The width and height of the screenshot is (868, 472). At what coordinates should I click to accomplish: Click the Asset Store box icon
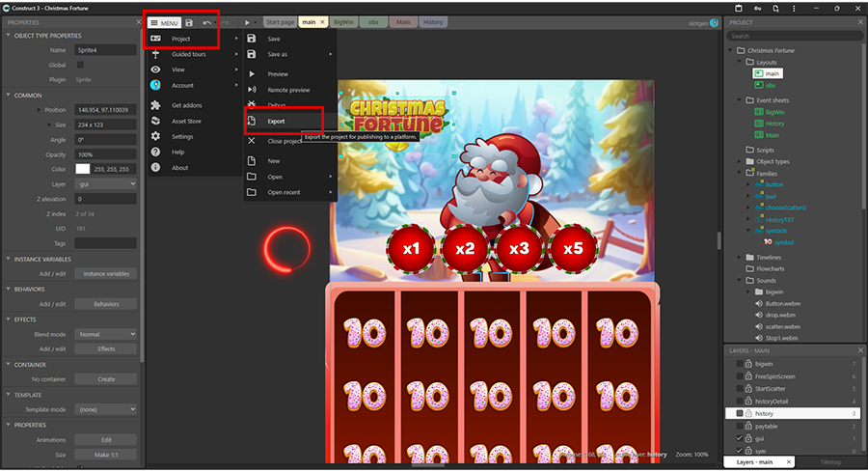pos(155,121)
